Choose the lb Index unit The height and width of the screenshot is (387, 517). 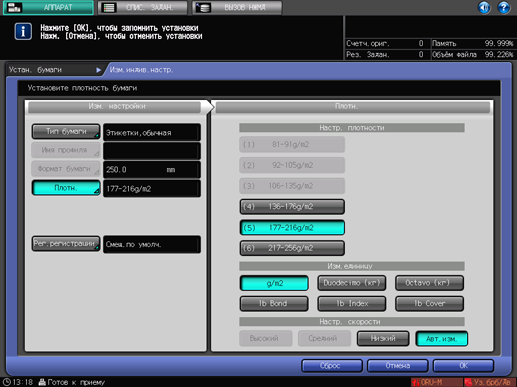[x=352, y=304]
